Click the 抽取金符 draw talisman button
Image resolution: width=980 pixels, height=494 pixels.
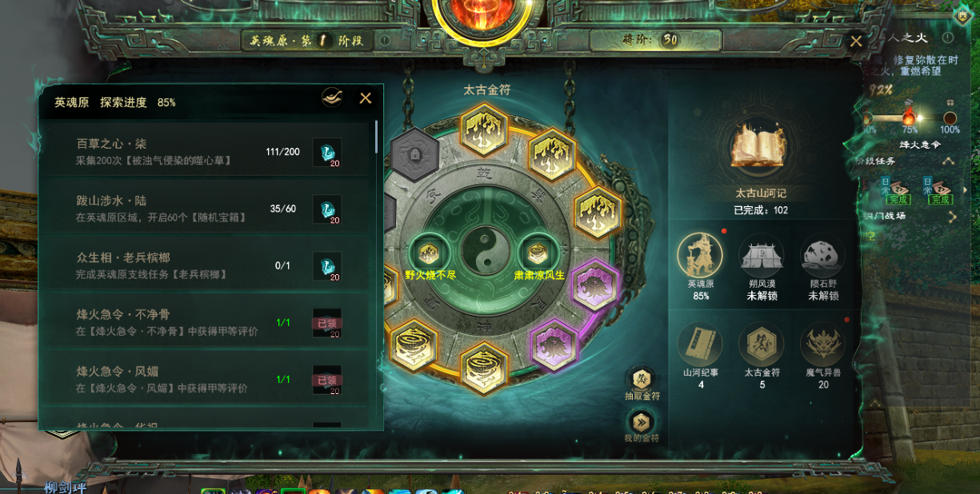642,378
